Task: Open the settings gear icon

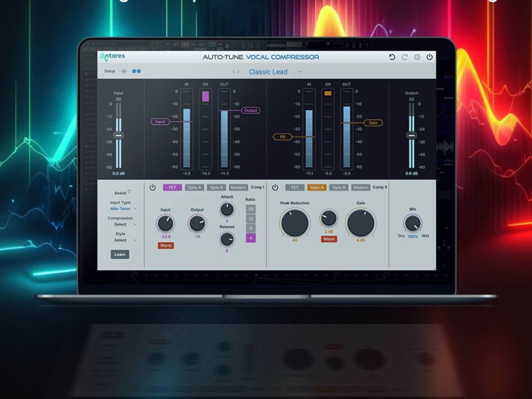Action: tap(417, 57)
